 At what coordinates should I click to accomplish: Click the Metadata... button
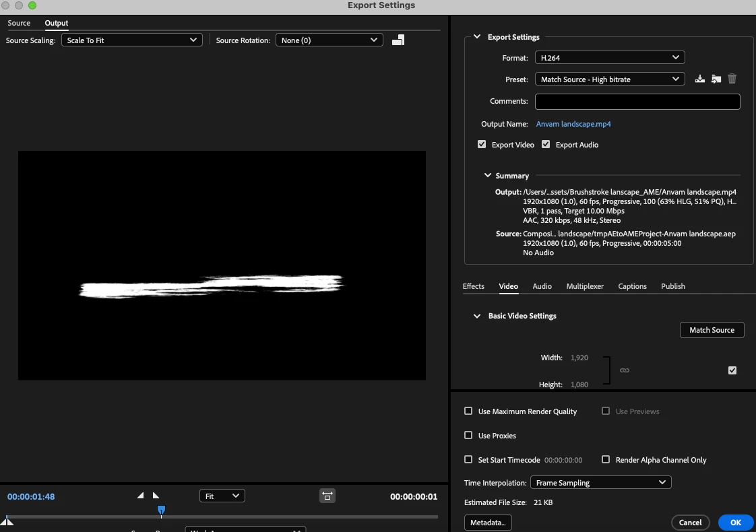(487, 523)
